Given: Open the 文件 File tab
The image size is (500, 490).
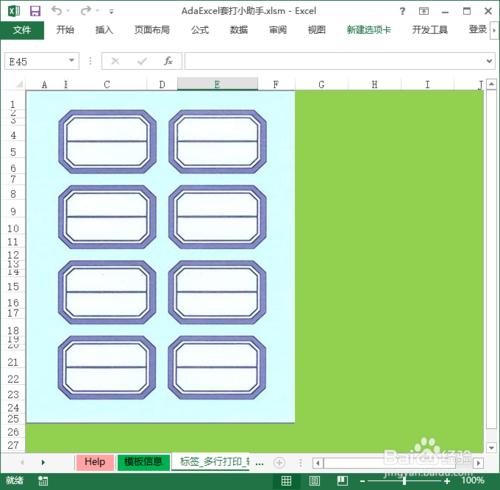Looking at the screenshot, I should pyautogui.click(x=22, y=30).
